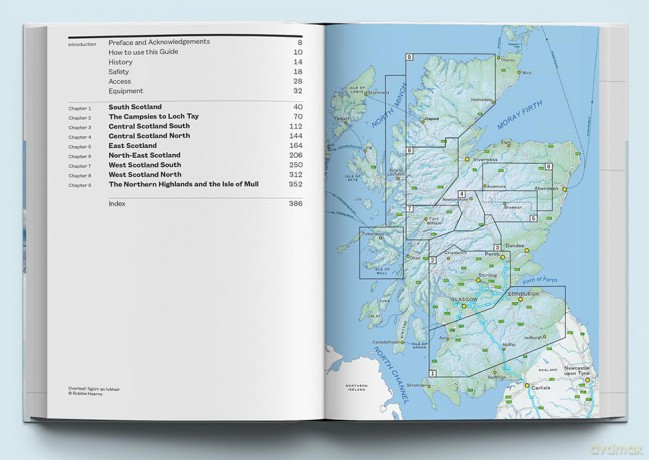Click the 'NORTHERN IRELAND' label
This screenshot has width=649, height=460.
[x=356, y=388]
